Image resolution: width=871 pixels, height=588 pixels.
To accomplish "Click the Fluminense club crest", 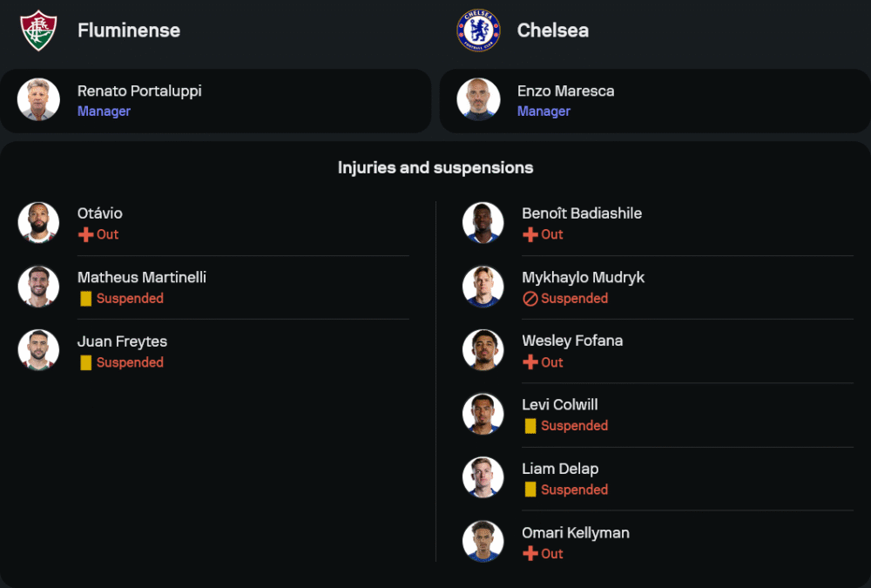I will click(38, 30).
